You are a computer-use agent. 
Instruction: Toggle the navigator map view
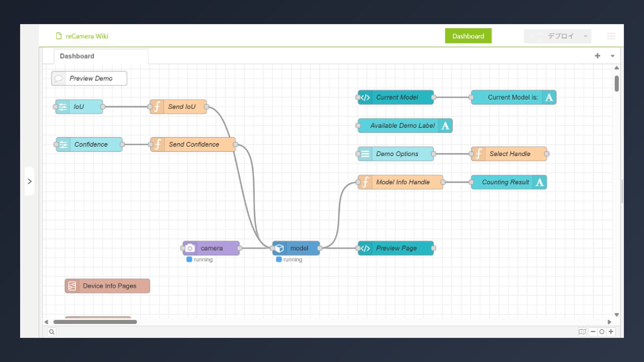click(582, 332)
